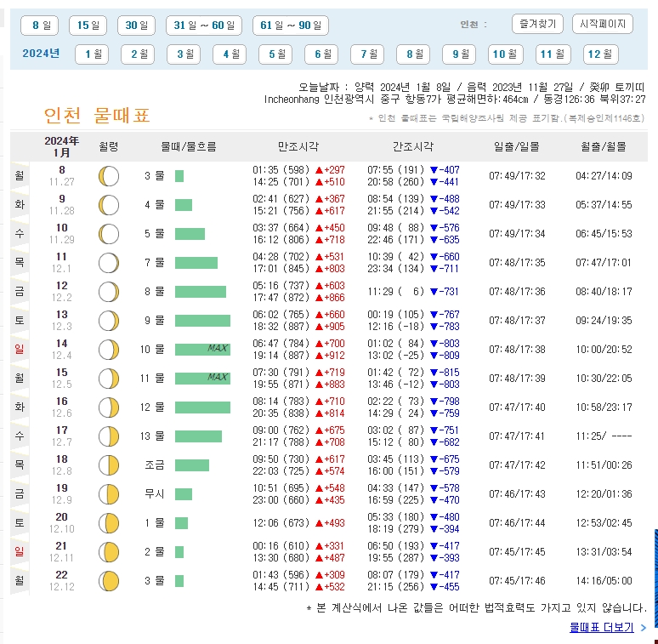
Task: Click the 2024년 year label
Action: pyautogui.click(x=41, y=54)
